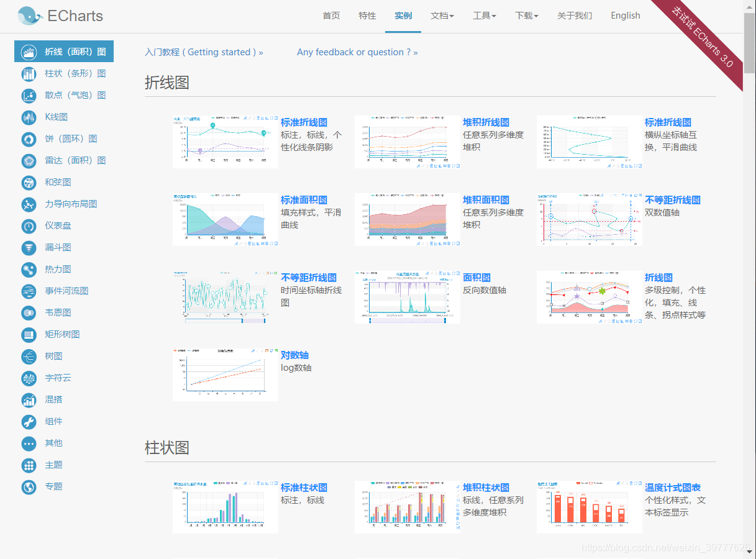This screenshot has height=559, width=756.
Task: Open the 堆积柱状图 example link
Action: pos(486,488)
